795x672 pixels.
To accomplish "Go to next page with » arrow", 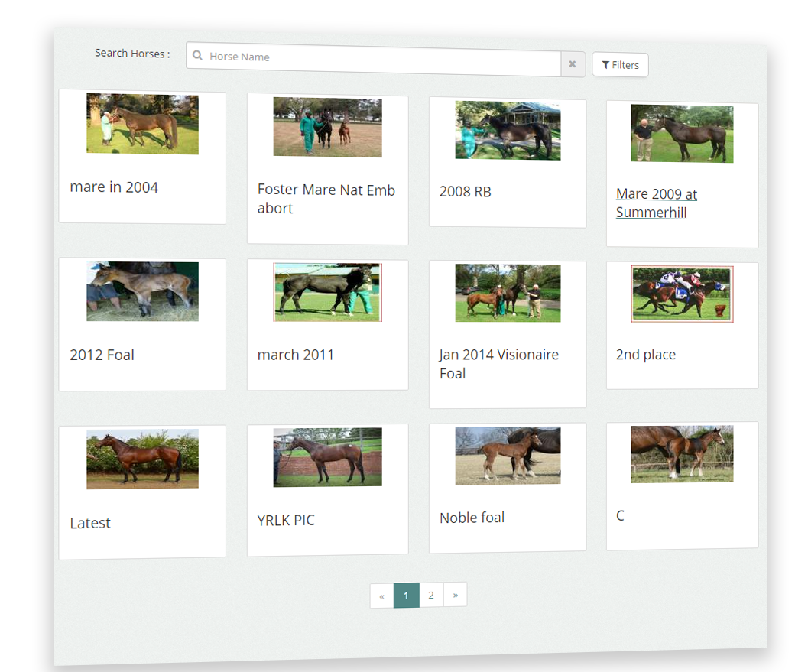I will 456,594.
